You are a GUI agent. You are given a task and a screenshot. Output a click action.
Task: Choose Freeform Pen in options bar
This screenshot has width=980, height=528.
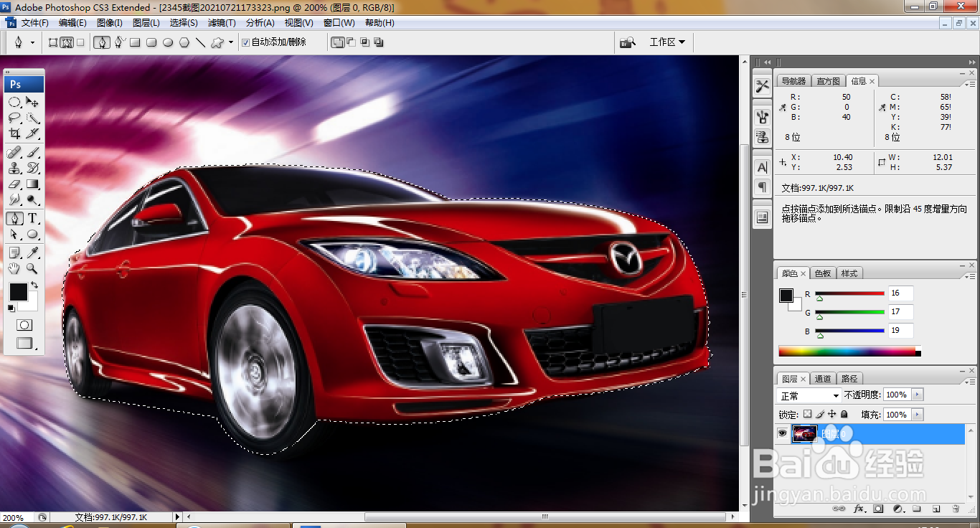119,42
